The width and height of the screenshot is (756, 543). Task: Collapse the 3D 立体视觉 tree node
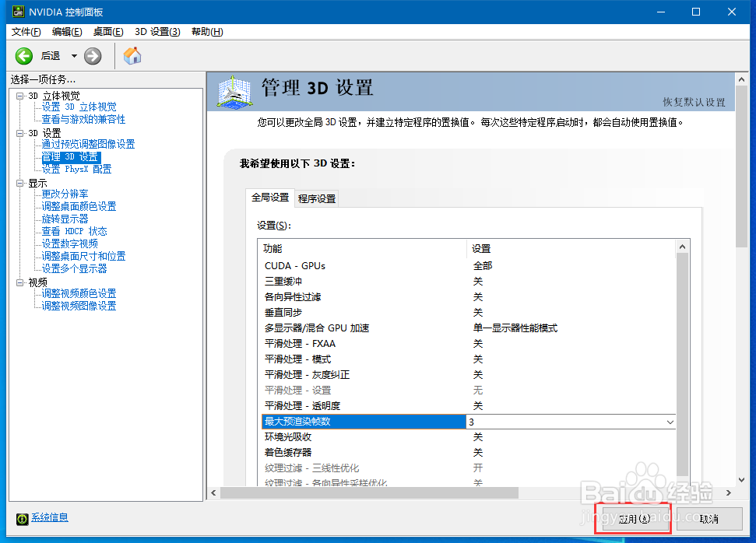tap(19, 96)
